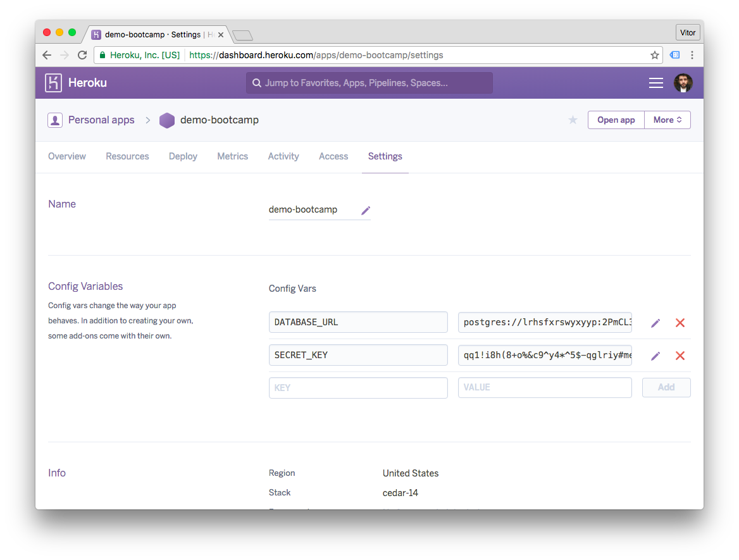739x560 pixels.
Task: Click the demo-bootcamp breadcrumb title
Action: 219,120
